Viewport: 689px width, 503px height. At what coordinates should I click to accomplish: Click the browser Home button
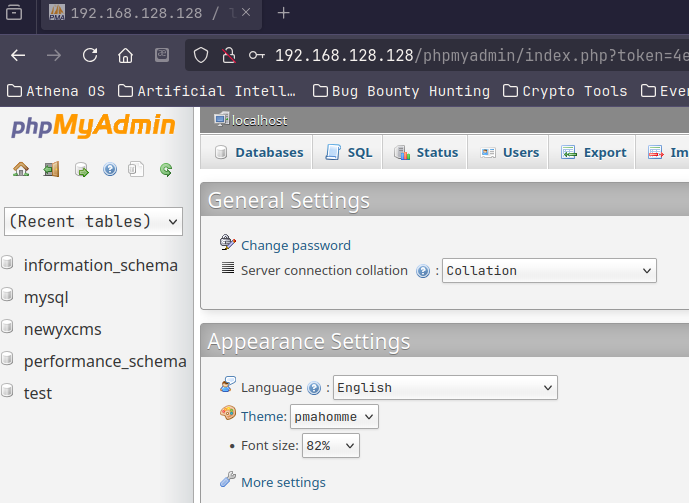[125, 56]
